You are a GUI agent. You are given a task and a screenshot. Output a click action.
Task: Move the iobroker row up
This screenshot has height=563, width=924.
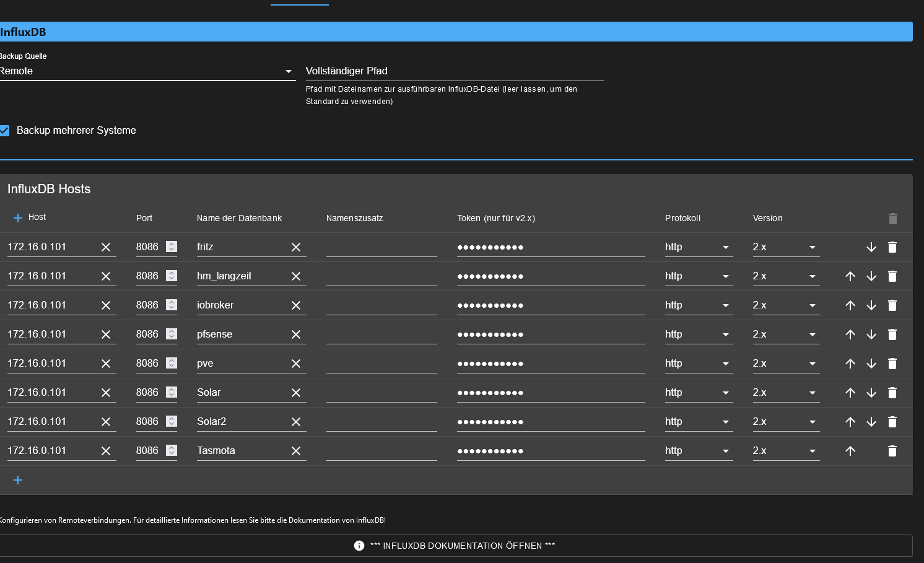point(850,305)
